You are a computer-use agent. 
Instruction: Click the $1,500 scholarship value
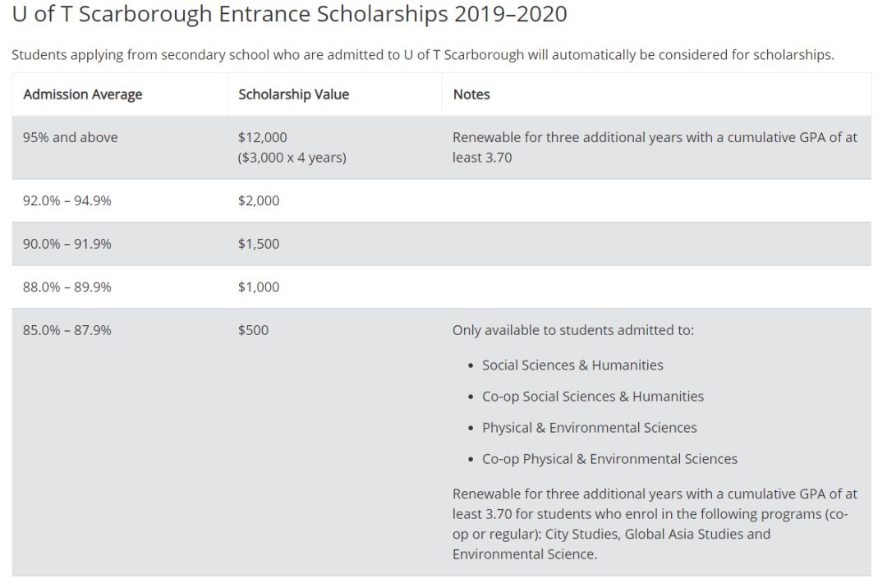click(259, 244)
